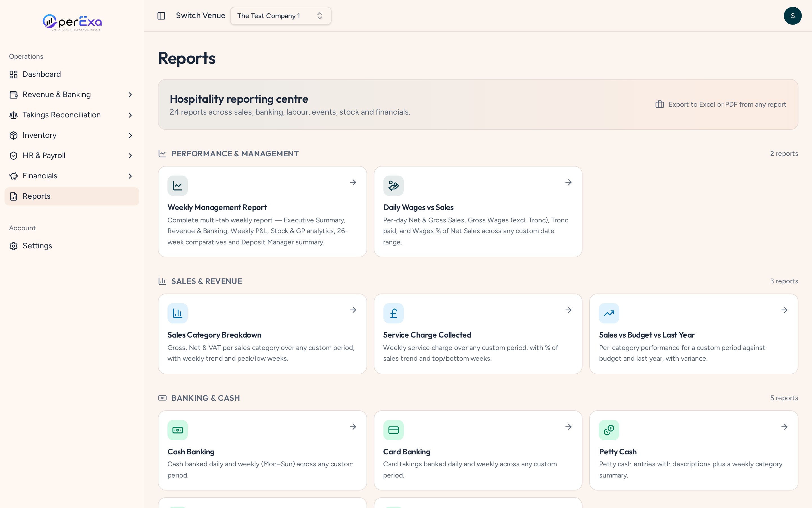Click arrow on Daily Wages vs Sales card
Viewport: 812px width, 508px height.
pyautogui.click(x=568, y=182)
